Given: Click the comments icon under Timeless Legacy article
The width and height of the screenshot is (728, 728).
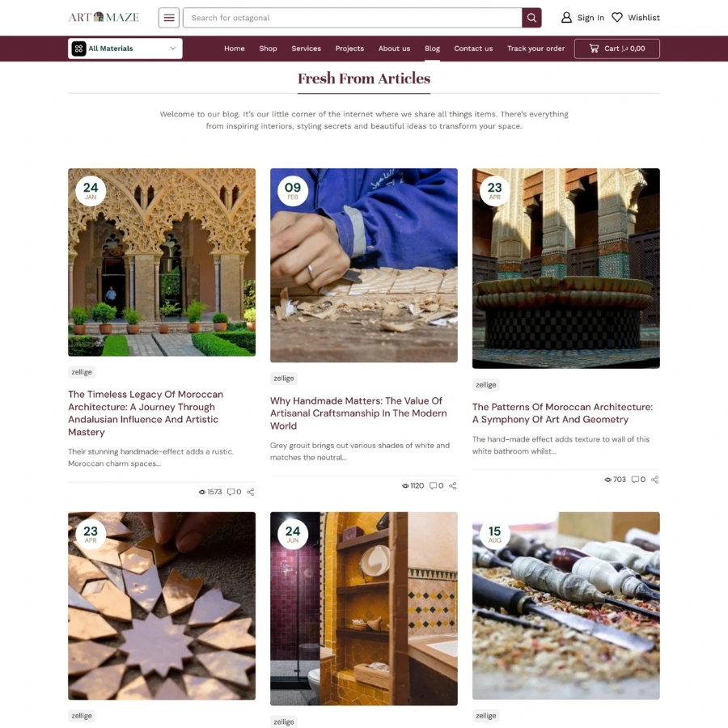Looking at the screenshot, I should pyautogui.click(x=231, y=492).
